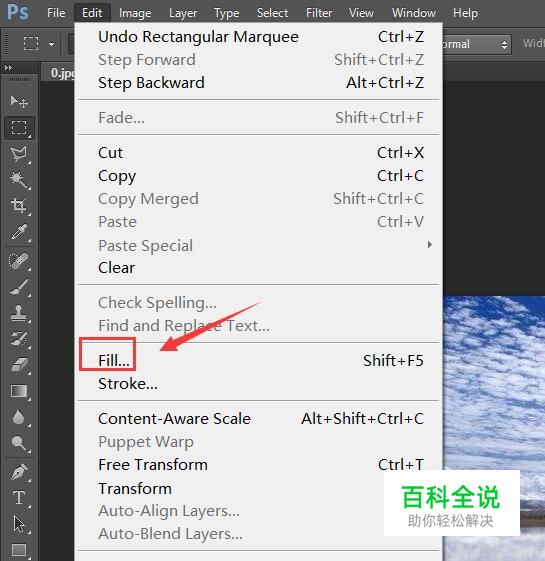This screenshot has height=561, width=545.
Task: Open the File menu
Action: pyautogui.click(x=56, y=13)
